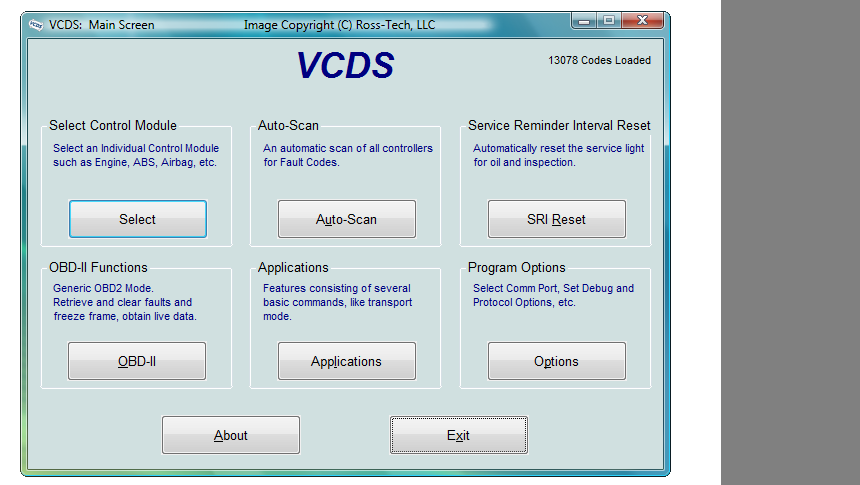Start an Auto-Scan of all controllers
Viewport: 860px width, 485px height.
pos(347,219)
